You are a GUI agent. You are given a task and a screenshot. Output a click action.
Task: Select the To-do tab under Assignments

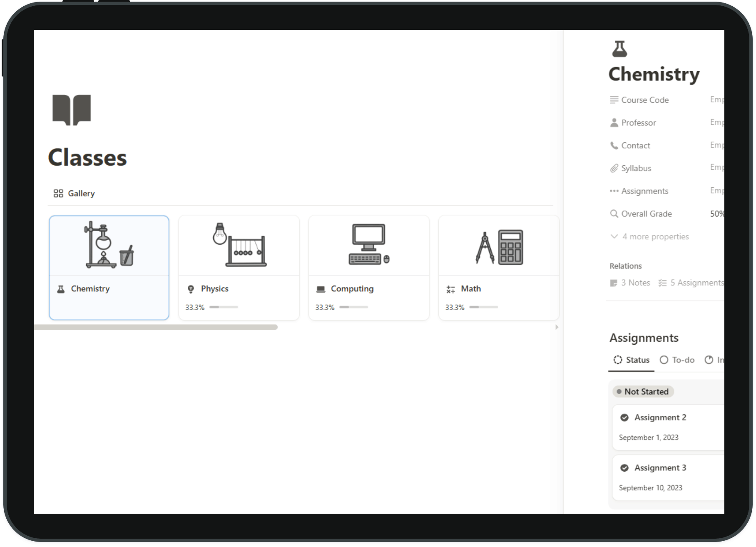coord(677,360)
